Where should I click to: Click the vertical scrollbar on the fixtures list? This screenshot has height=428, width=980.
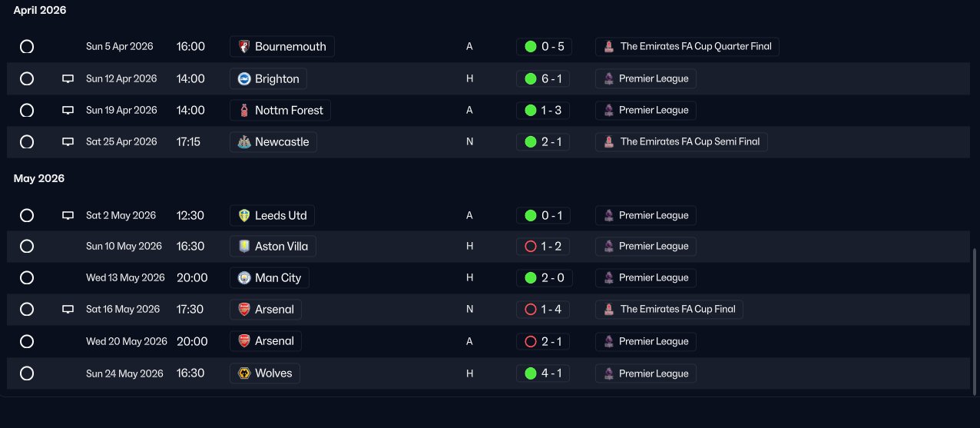[x=975, y=315]
